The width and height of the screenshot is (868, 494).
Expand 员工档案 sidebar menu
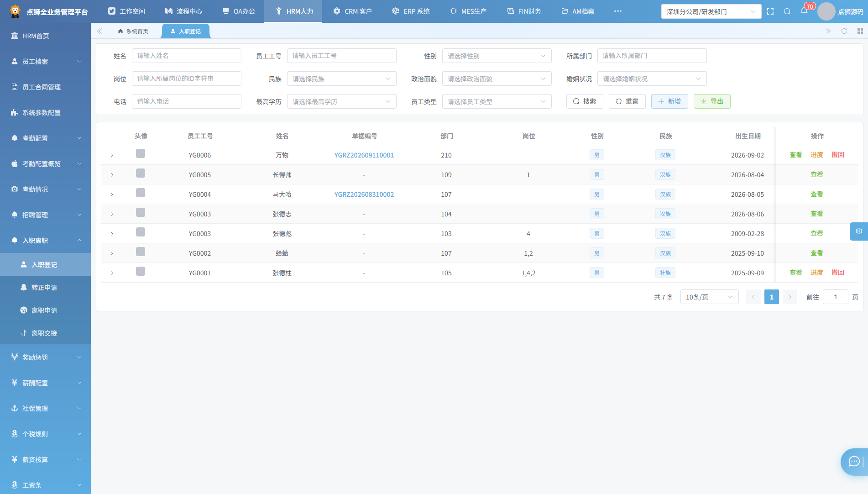(46, 61)
